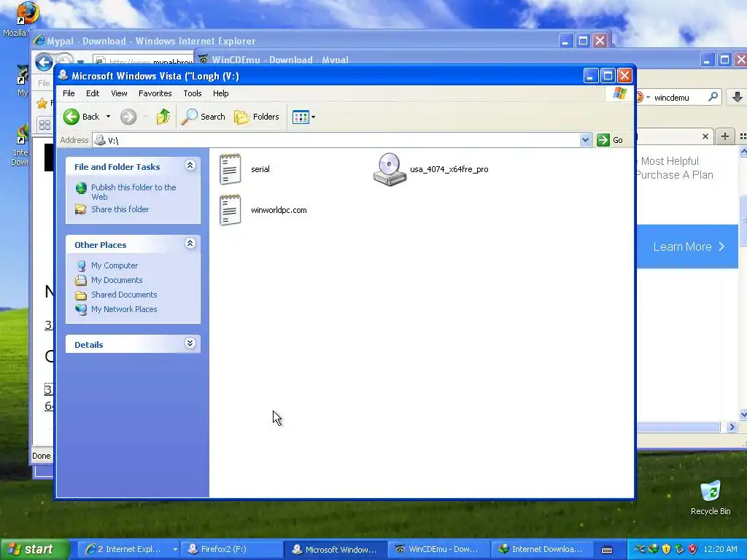Image resolution: width=747 pixels, height=560 pixels.
Task: Click the green Back arrow in Explorer
Action: tap(71, 117)
